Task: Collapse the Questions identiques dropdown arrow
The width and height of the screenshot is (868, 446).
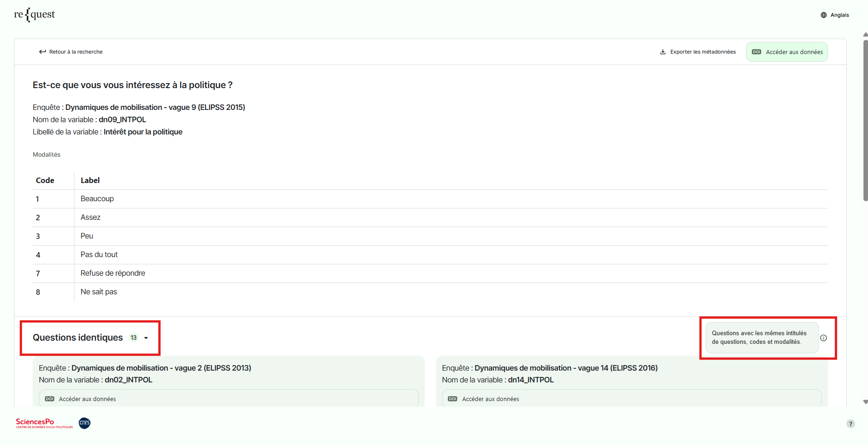Action: (x=146, y=338)
